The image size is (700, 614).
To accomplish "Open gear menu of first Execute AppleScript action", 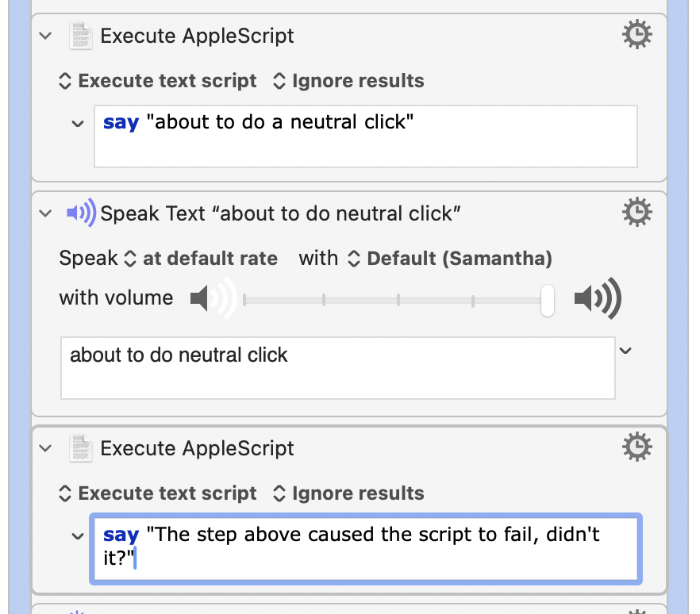I will (637, 34).
